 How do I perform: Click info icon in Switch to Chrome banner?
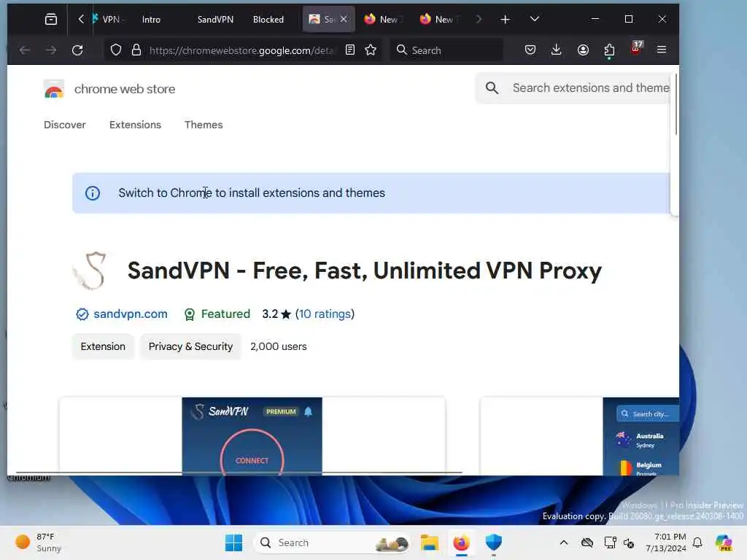point(93,192)
